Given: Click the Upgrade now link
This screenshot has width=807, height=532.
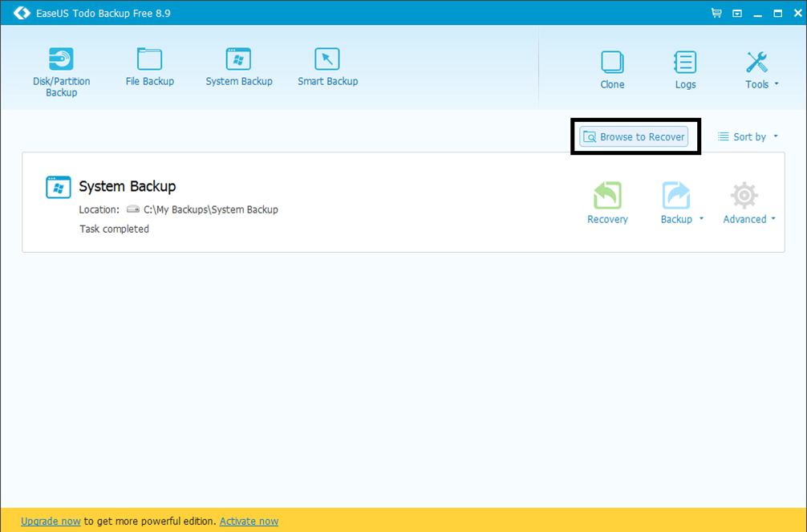Looking at the screenshot, I should 51,522.
